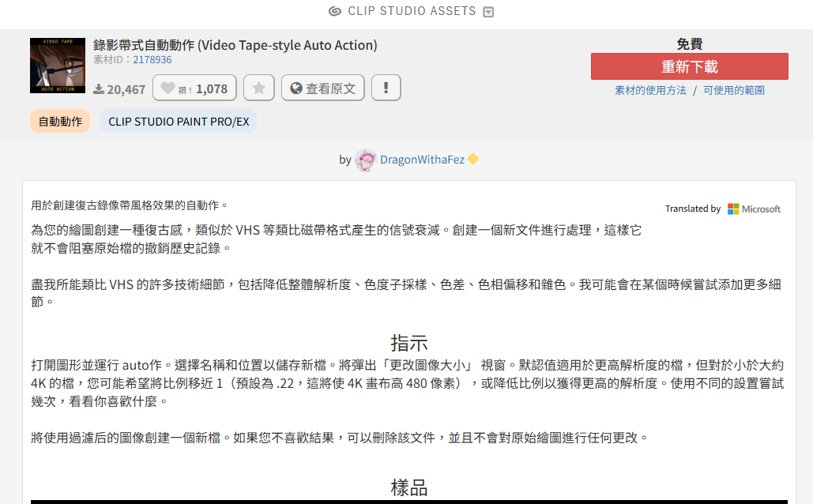Open the Video Tape asset thumbnail
The image size is (813, 504).
click(58, 66)
